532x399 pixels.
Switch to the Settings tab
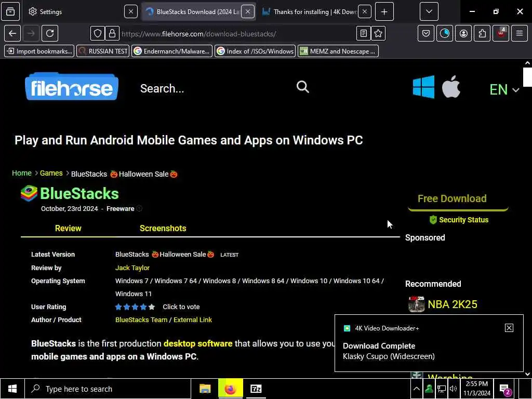pos(75,11)
